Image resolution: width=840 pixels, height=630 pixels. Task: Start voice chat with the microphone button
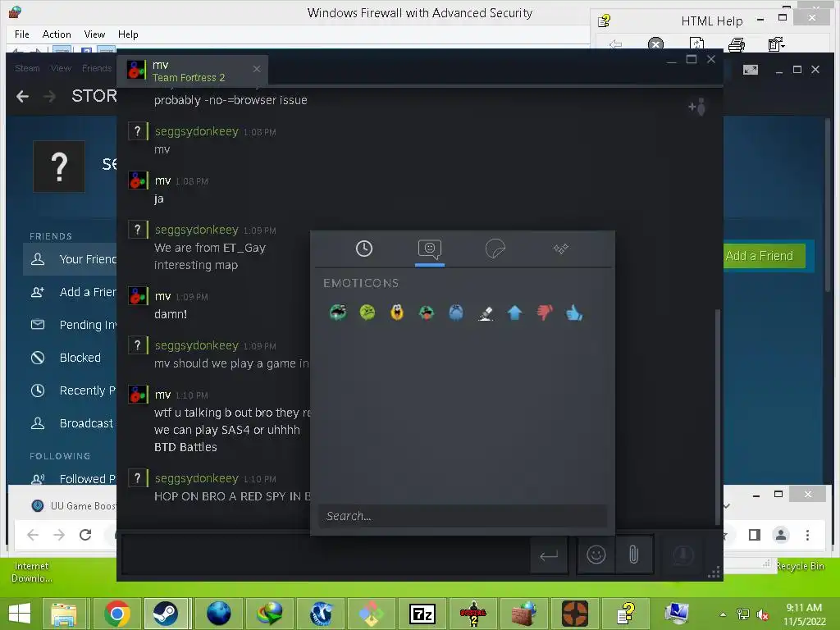[x=683, y=555]
